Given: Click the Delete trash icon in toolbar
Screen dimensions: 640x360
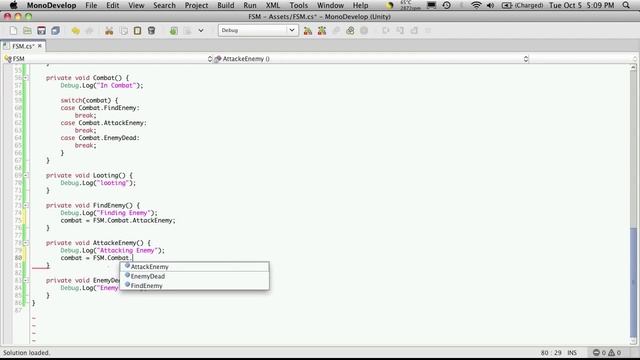Looking at the screenshot, I should [151, 31].
